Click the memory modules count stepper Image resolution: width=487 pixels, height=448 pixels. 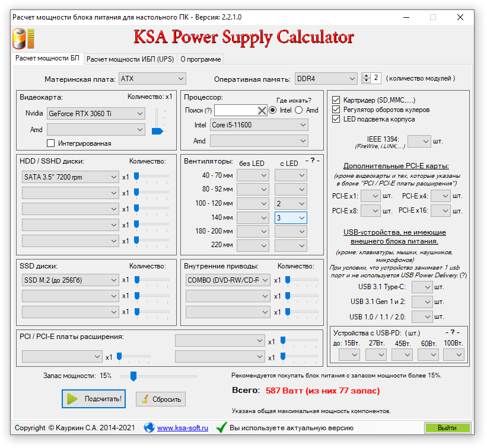coord(366,78)
